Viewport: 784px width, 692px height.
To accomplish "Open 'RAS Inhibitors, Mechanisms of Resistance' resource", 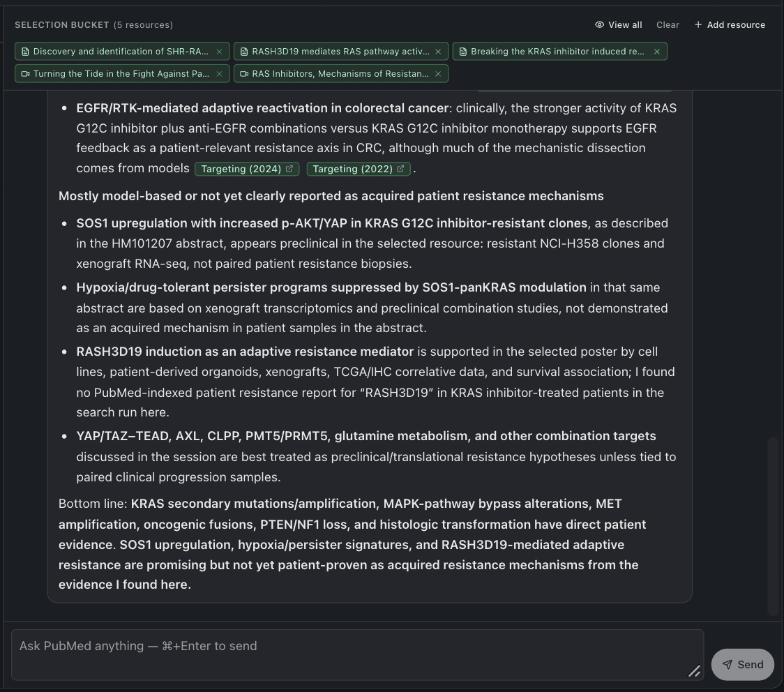I will pyautogui.click(x=340, y=73).
